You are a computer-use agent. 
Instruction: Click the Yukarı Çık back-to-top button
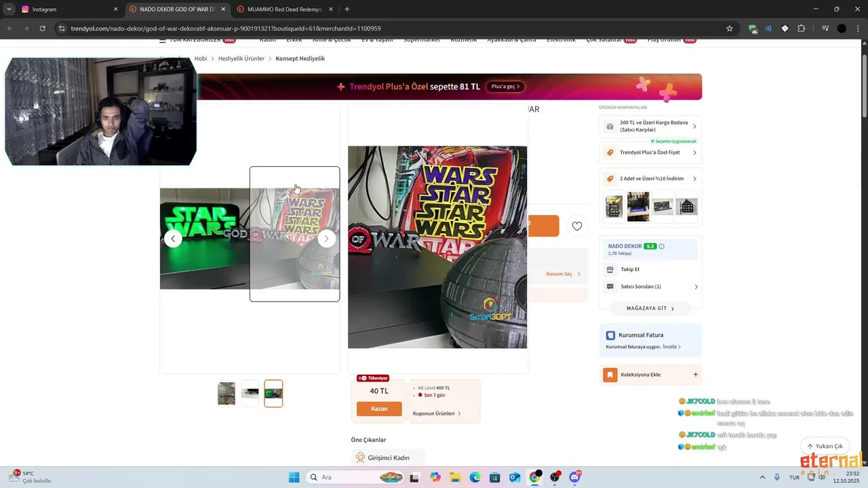[x=825, y=446]
